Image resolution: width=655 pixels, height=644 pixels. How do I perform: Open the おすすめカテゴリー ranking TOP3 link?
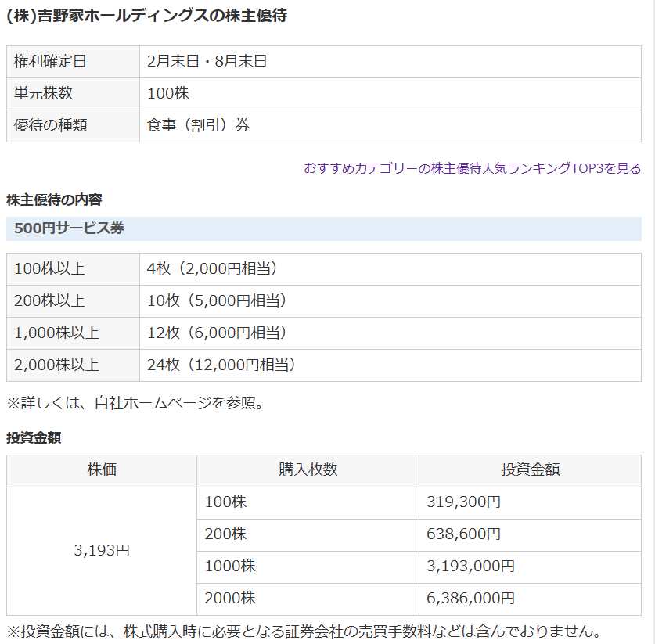tap(472, 168)
